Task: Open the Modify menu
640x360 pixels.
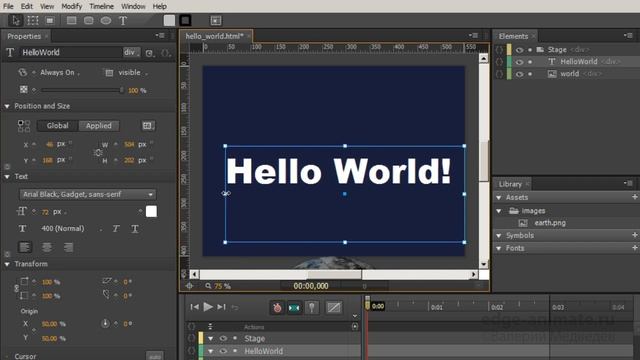Action: (71, 6)
